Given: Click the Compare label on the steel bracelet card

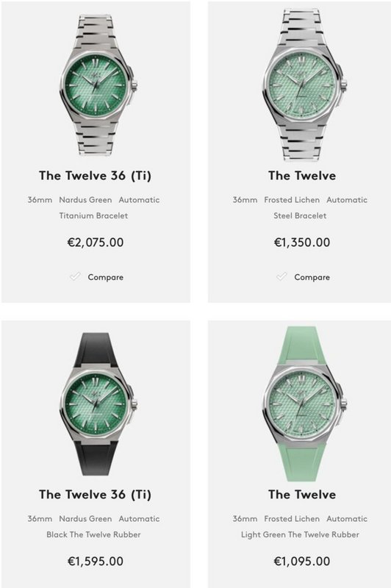Looking at the screenshot, I should [312, 278].
